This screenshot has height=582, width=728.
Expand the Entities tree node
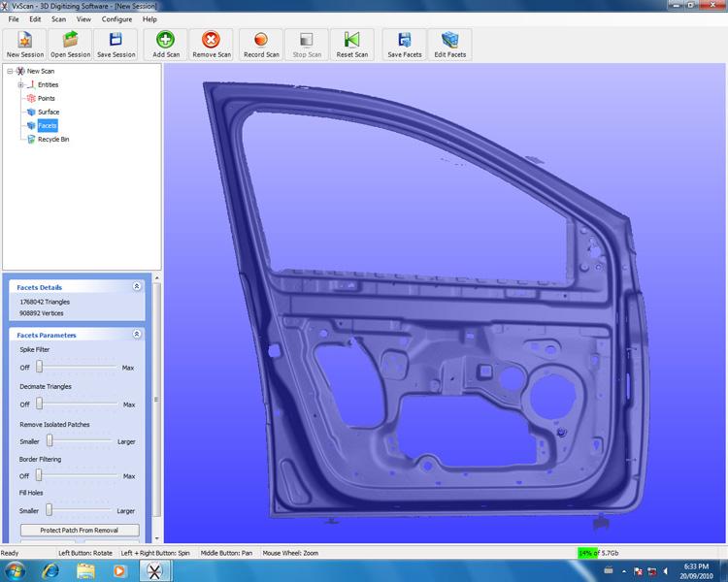19,85
